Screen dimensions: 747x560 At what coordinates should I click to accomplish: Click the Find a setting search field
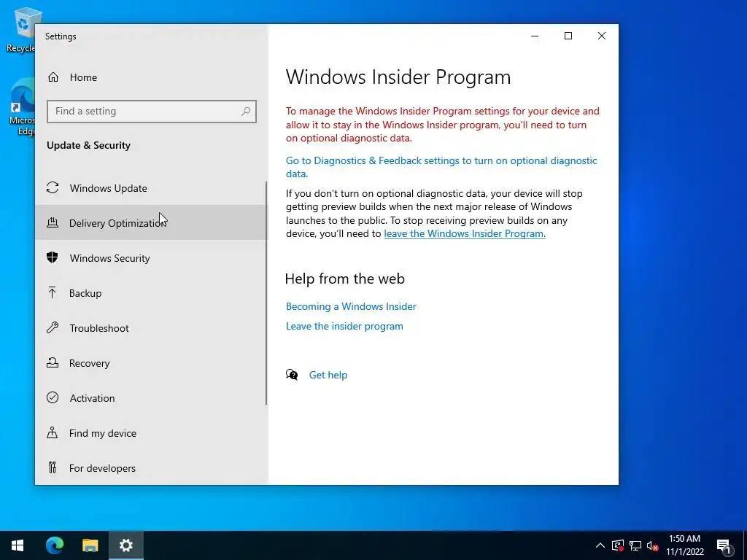tap(152, 112)
